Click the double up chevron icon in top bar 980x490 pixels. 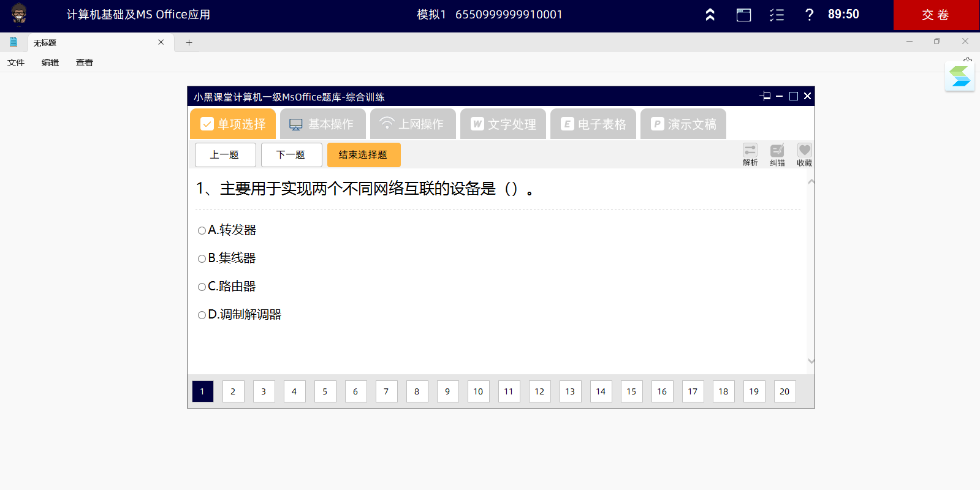710,15
